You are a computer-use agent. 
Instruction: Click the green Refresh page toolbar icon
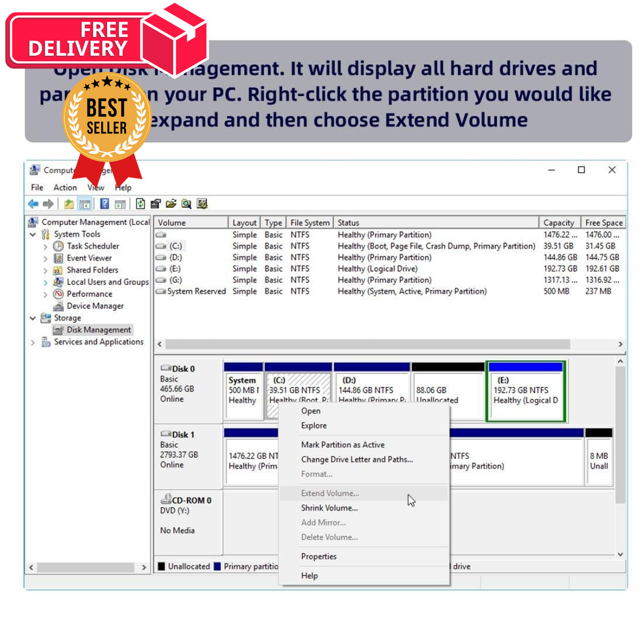point(141,204)
